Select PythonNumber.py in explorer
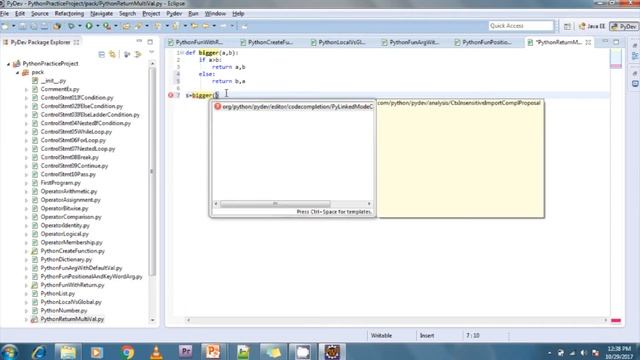The width and height of the screenshot is (640, 360). pyautogui.click(x=64, y=311)
